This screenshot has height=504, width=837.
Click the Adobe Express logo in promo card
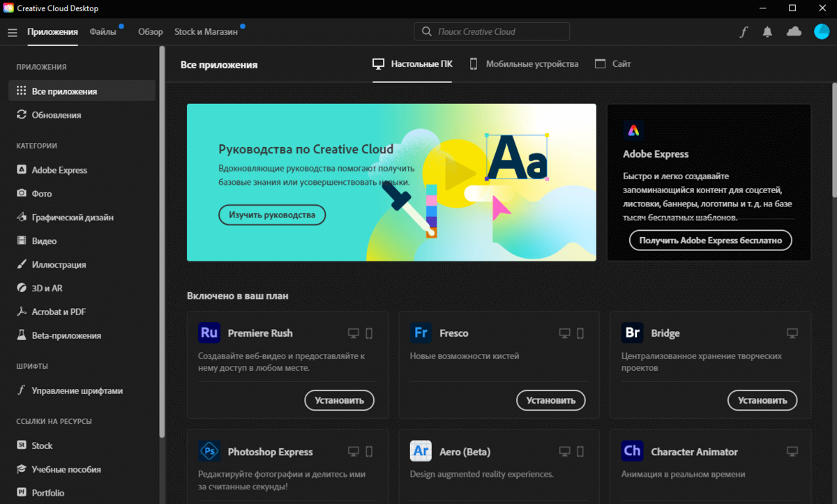pos(633,130)
